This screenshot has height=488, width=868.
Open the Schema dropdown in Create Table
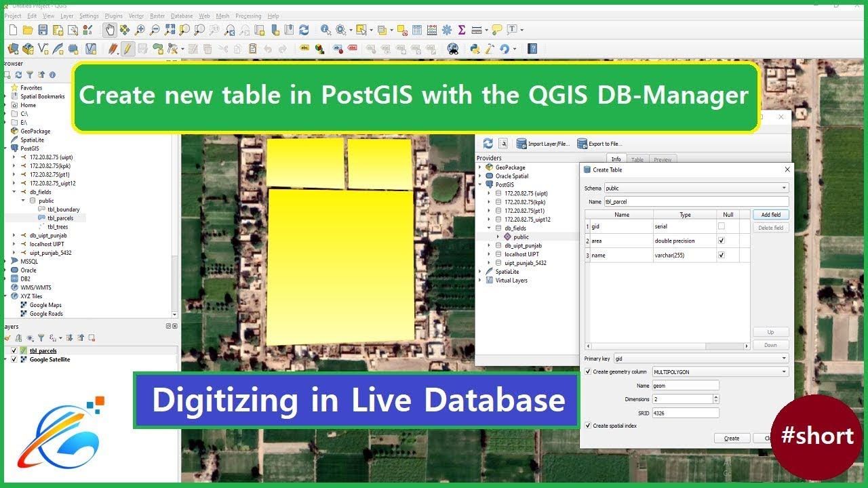696,188
